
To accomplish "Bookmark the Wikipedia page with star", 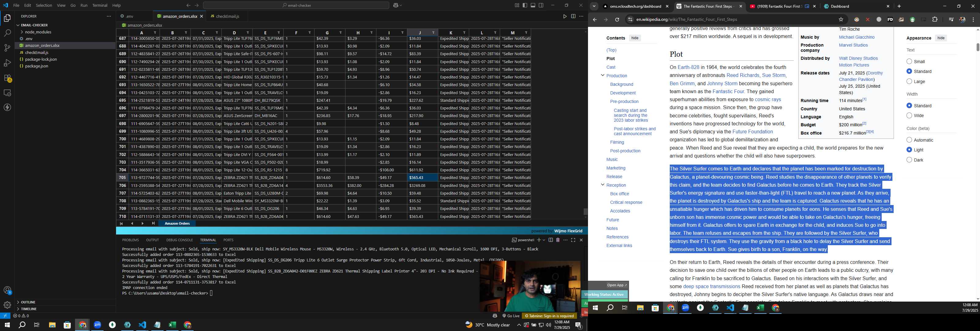I will 841,20.
